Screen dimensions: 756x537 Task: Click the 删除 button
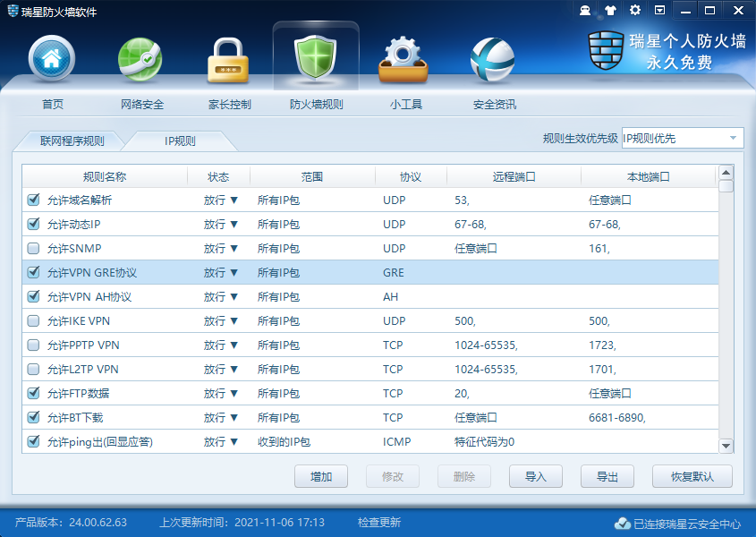463,477
